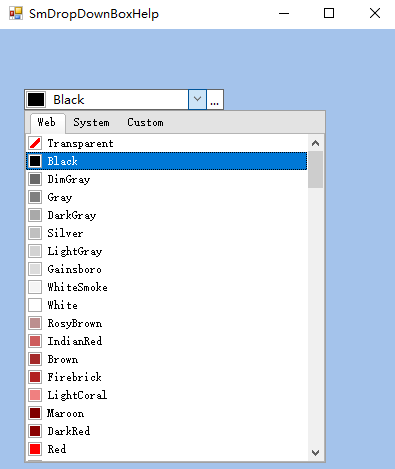Switch to the Custom tab
The width and height of the screenshot is (395, 469).
pyautogui.click(x=145, y=122)
